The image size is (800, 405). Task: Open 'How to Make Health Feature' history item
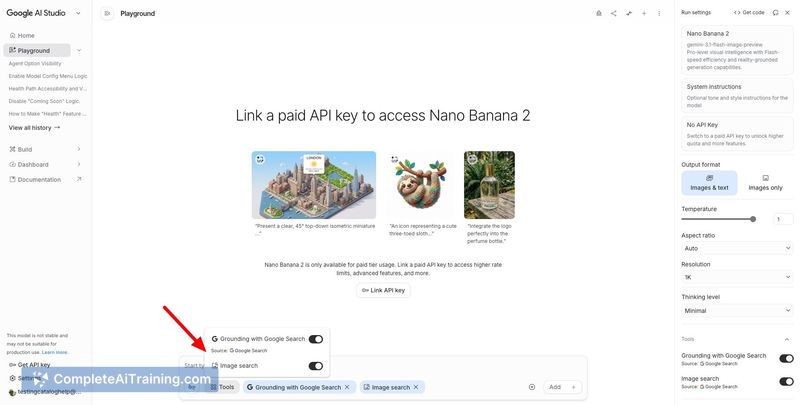coord(47,114)
